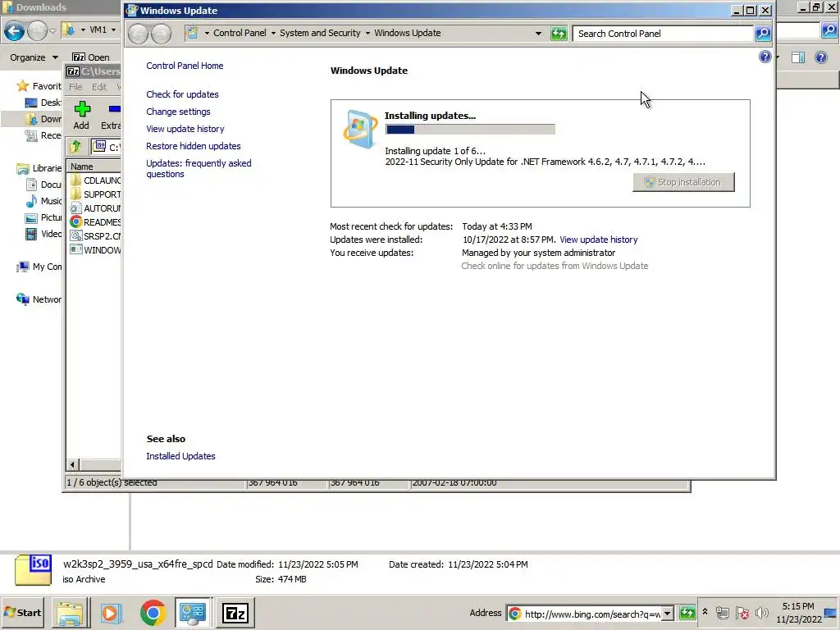Image resolution: width=840 pixels, height=630 pixels.
Task: Expand Control Panel breadcrumb arrow
Action: 273,33
